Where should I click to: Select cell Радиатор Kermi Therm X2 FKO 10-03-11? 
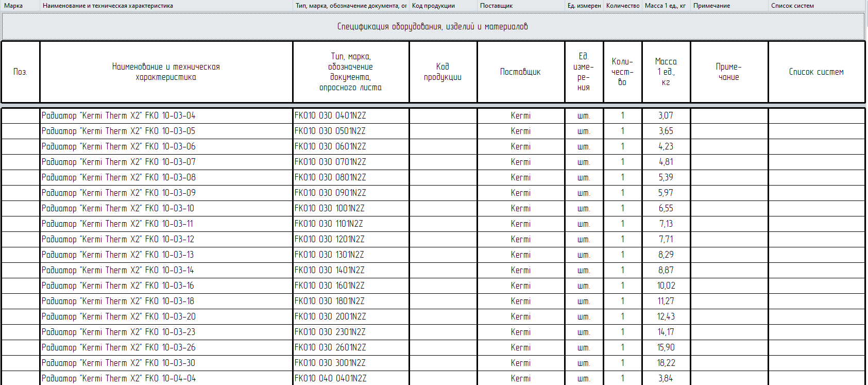pyautogui.click(x=166, y=224)
